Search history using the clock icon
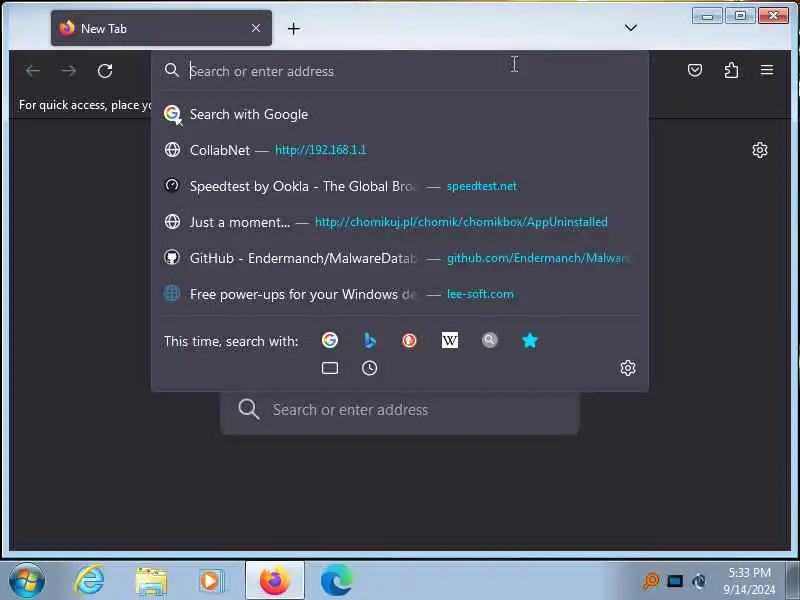This screenshot has height=600, width=800. pyautogui.click(x=369, y=368)
